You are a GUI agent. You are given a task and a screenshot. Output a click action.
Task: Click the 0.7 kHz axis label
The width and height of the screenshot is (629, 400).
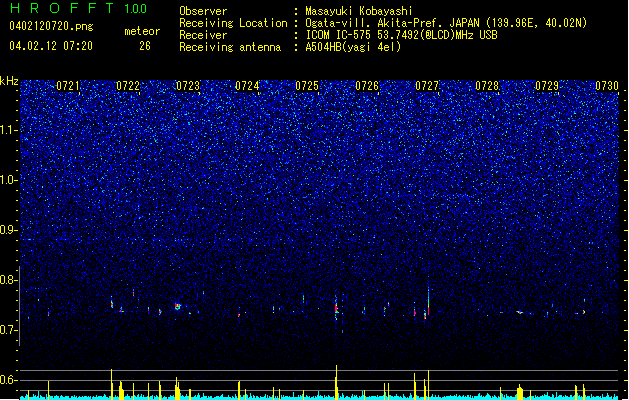point(8,330)
